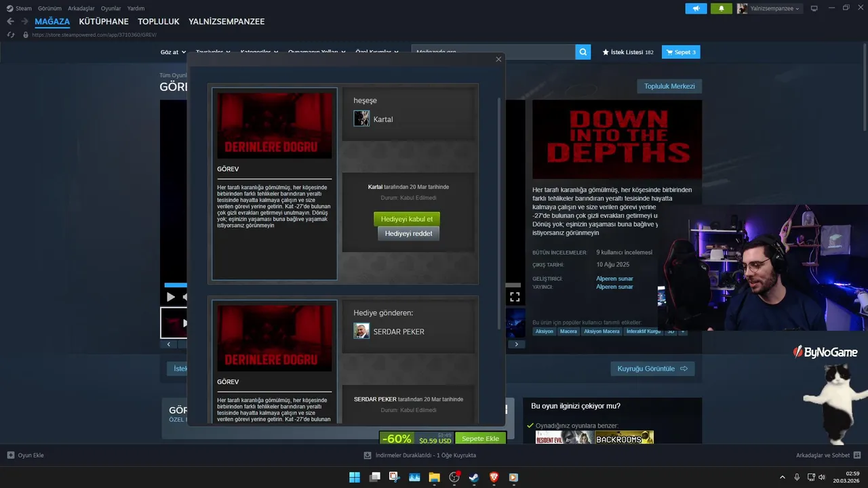Select the Aksiyon Macera tag
This screenshot has width=868, height=488.
[601, 331]
